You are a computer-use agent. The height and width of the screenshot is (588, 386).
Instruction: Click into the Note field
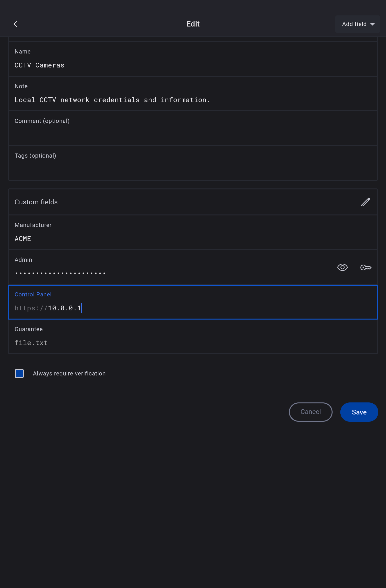[x=193, y=100]
